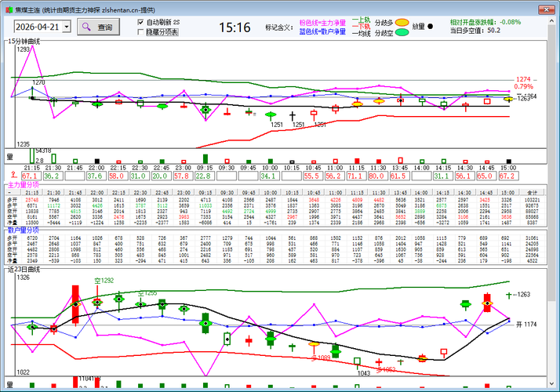Click the 粉色线=主力净量 legend text
Screen dimensions: 560x392
[322, 23]
